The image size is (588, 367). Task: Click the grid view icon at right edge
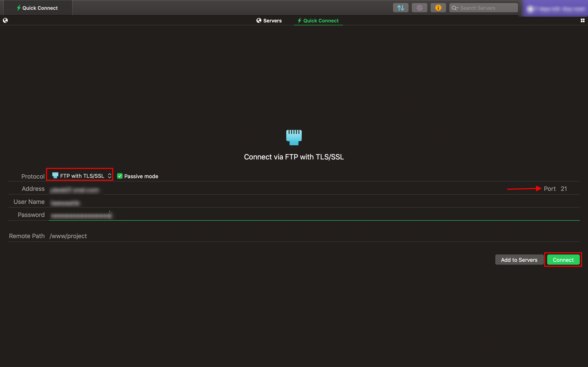click(583, 21)
